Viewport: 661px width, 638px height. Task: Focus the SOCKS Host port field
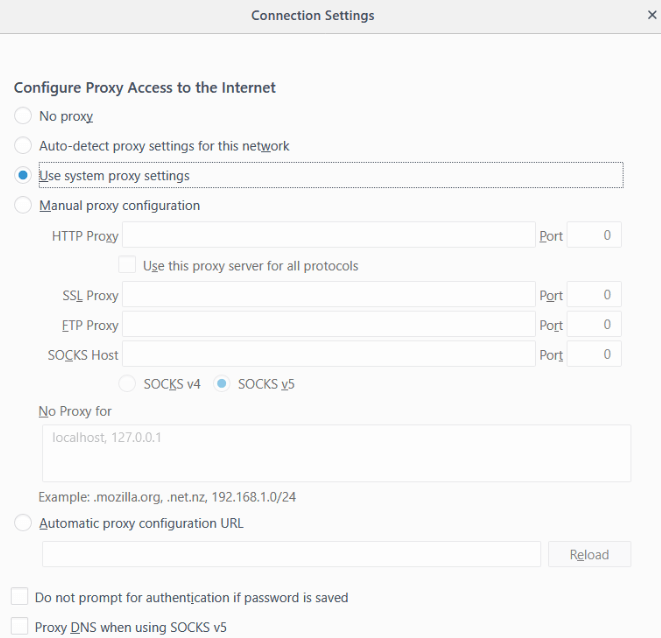[x=594, y=354]
